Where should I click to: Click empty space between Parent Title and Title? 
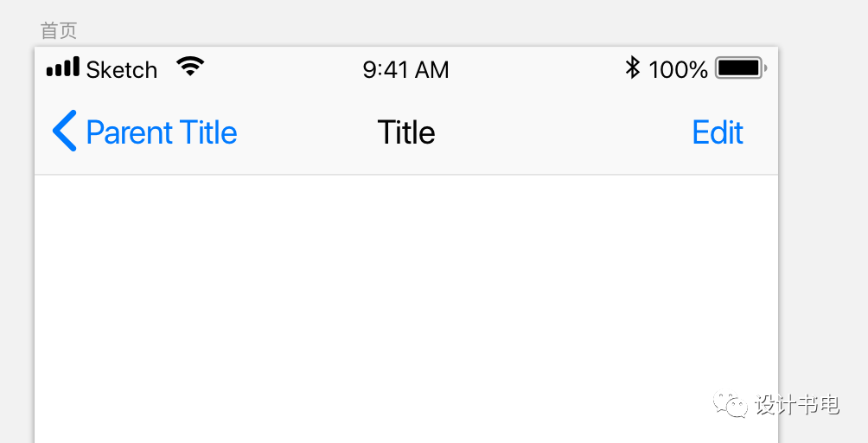(308, 133)
